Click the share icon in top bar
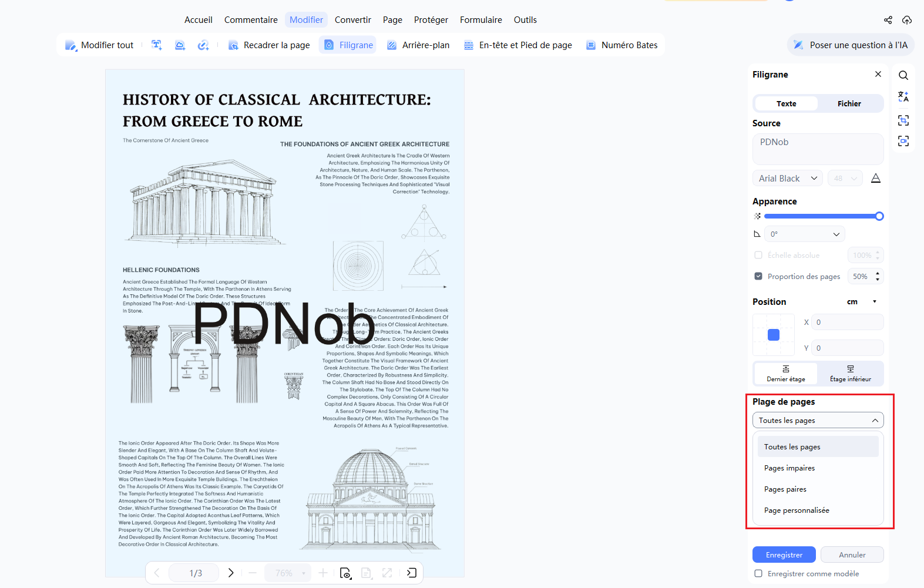Viewport: 924px width, 588px height. click(x=888, y=20)
